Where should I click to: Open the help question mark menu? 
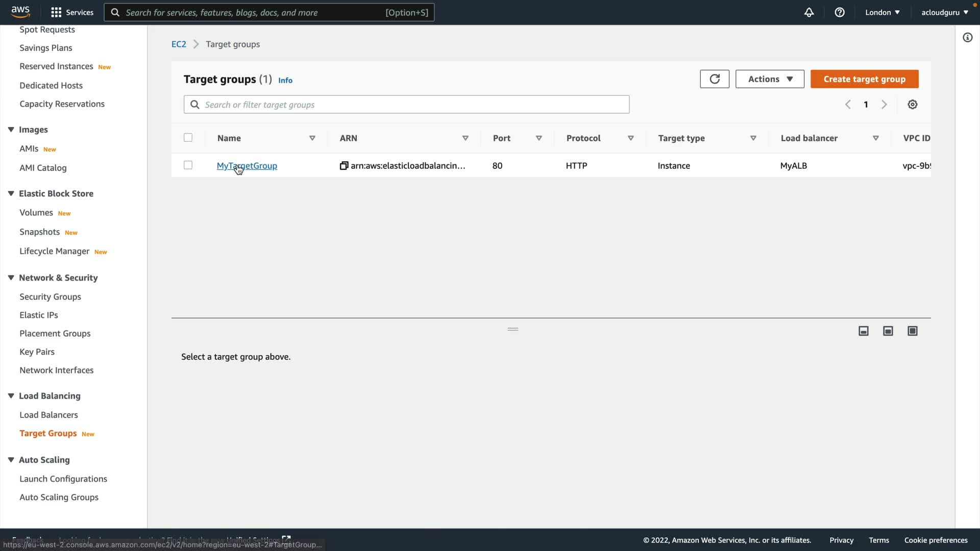pyautogui.click(x=839, y=12)
